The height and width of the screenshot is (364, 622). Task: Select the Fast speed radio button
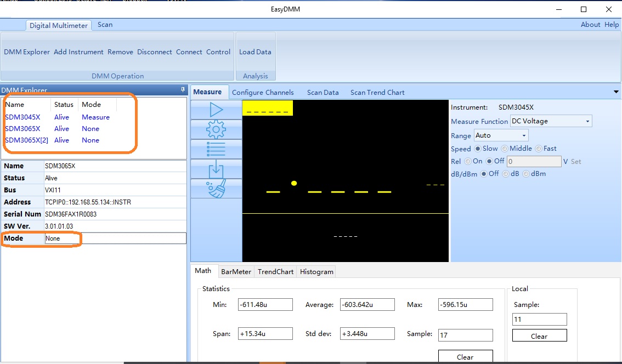click(539, 149)
